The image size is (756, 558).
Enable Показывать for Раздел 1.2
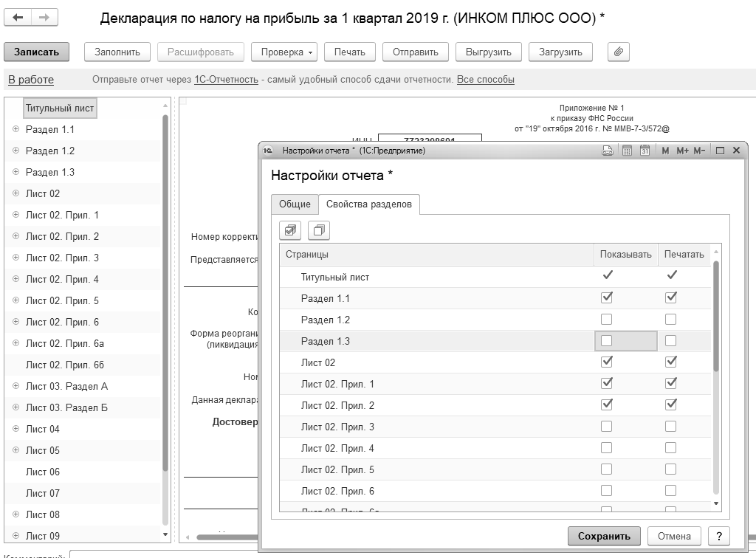coord(607,319)
